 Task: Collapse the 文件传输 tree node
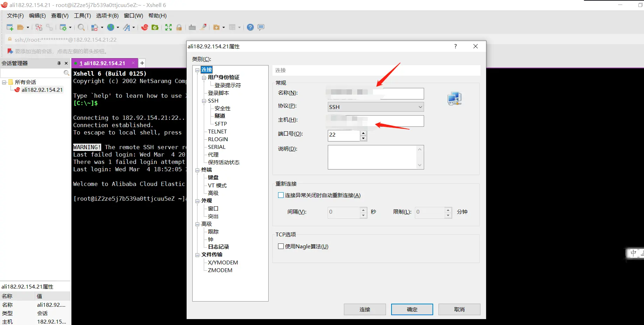coord(197,255)
